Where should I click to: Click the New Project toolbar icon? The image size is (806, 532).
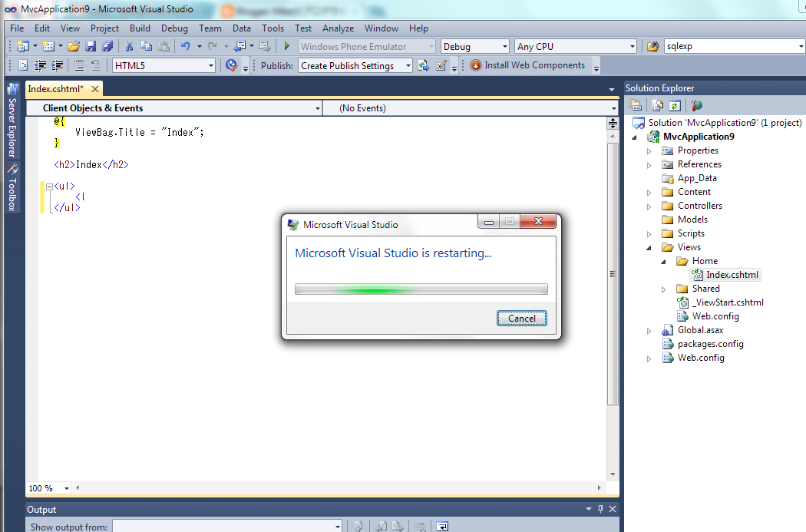click(22, 46)
